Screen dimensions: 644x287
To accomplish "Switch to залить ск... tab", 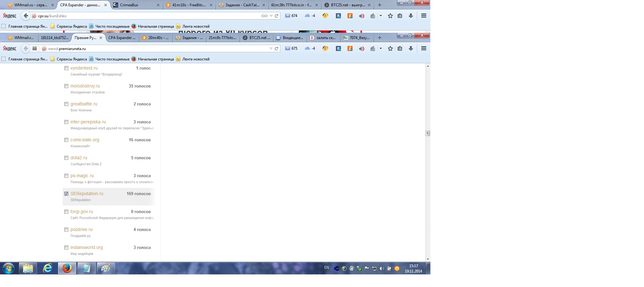I will pyautogui.click(x=323, y=38).
